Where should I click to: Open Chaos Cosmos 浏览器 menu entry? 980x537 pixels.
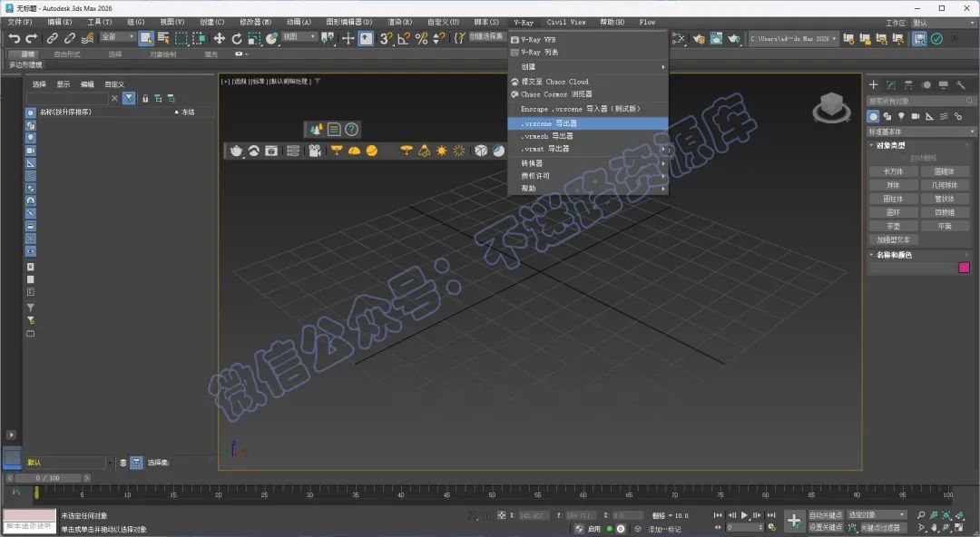[587, 94]
